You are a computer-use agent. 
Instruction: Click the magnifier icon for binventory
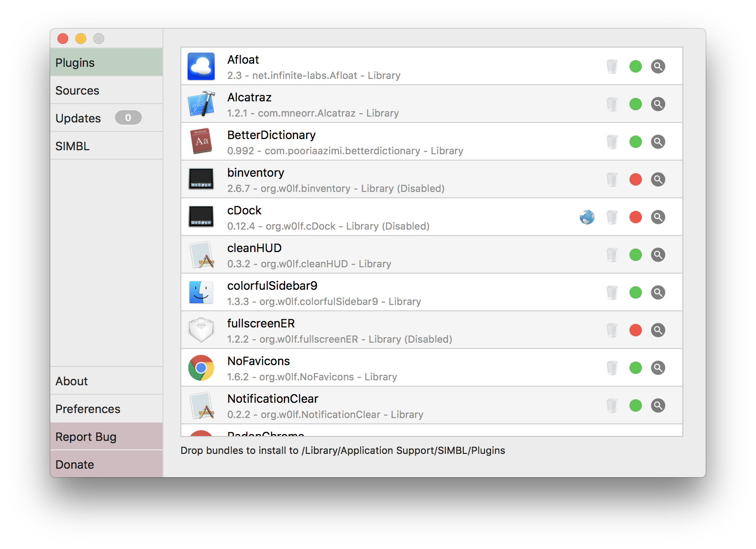pyautogui.click(x=658, y=179)
